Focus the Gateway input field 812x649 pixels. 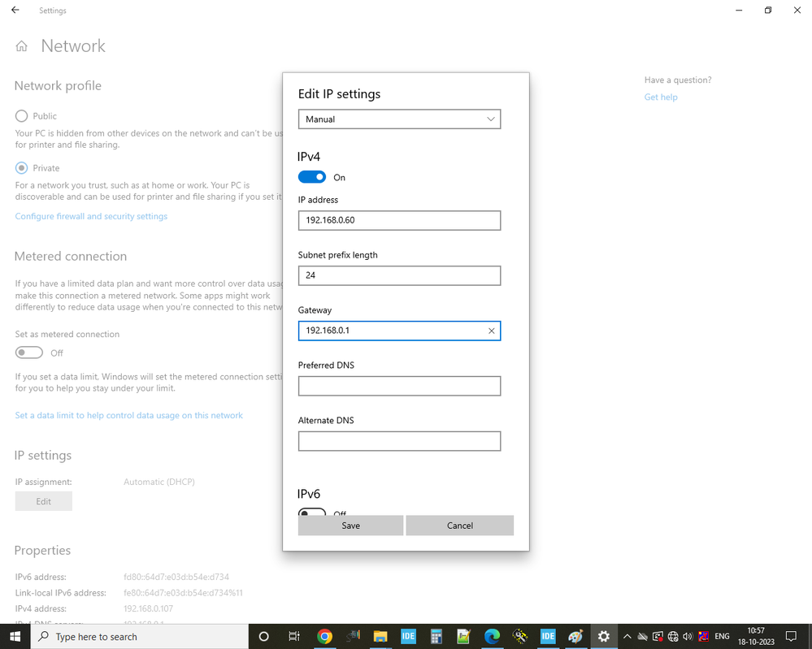399,331
